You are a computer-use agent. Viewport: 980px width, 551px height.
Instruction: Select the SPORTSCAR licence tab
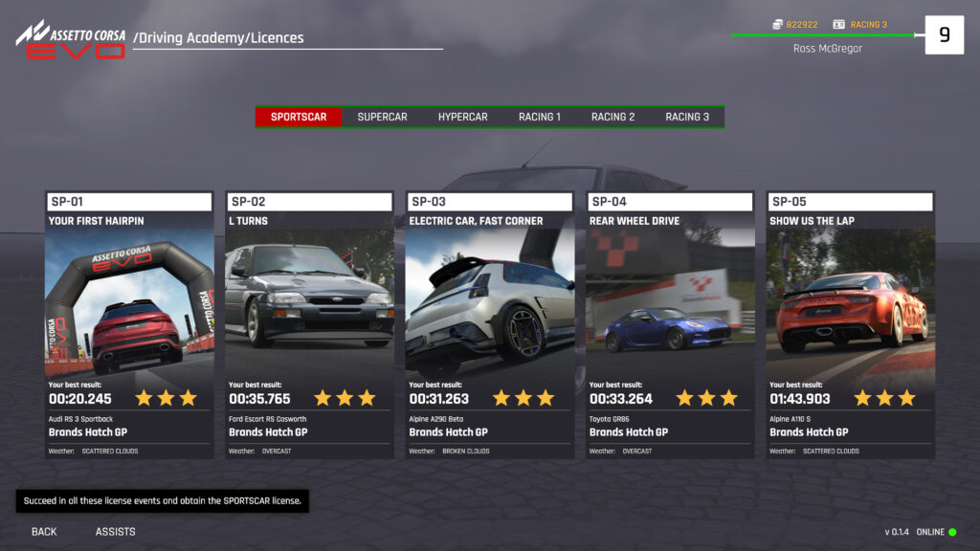click(299, 117)
